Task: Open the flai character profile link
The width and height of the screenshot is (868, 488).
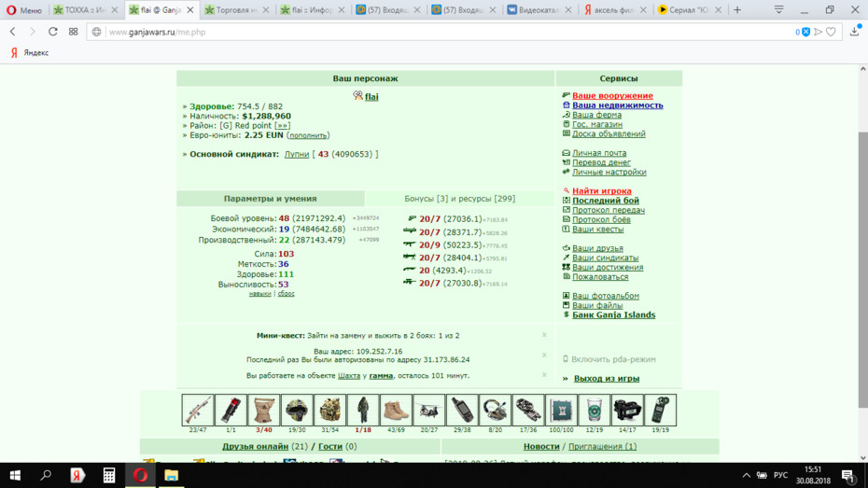Action: pos(371,97)
